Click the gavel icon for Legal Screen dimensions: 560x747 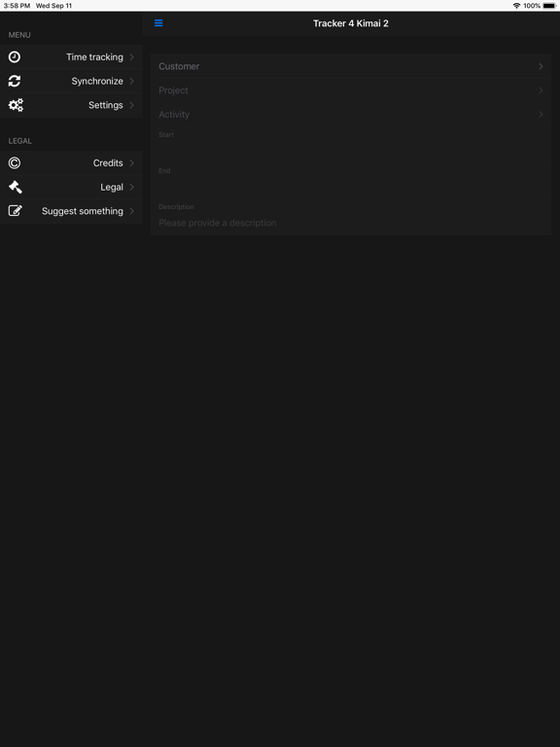pyautogui.click(x=16, y=187)
